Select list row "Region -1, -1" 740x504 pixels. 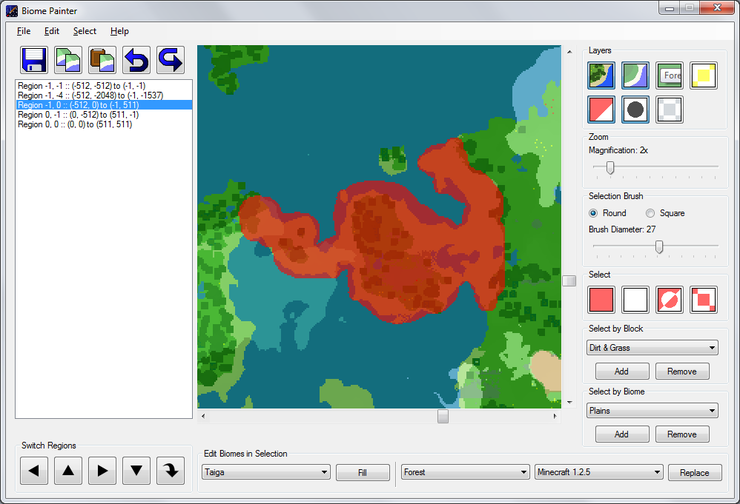(104, 85)
